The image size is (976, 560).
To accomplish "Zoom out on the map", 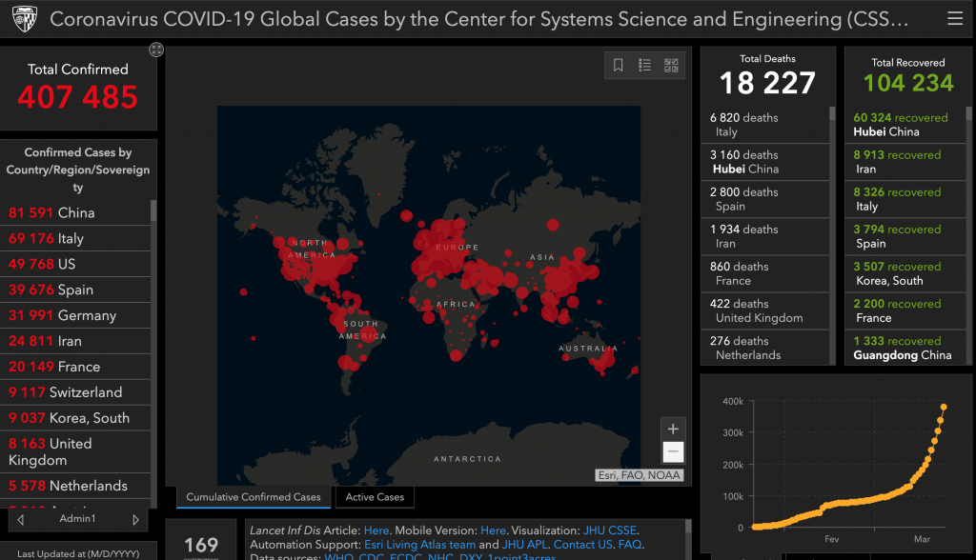I will point(673,451).
